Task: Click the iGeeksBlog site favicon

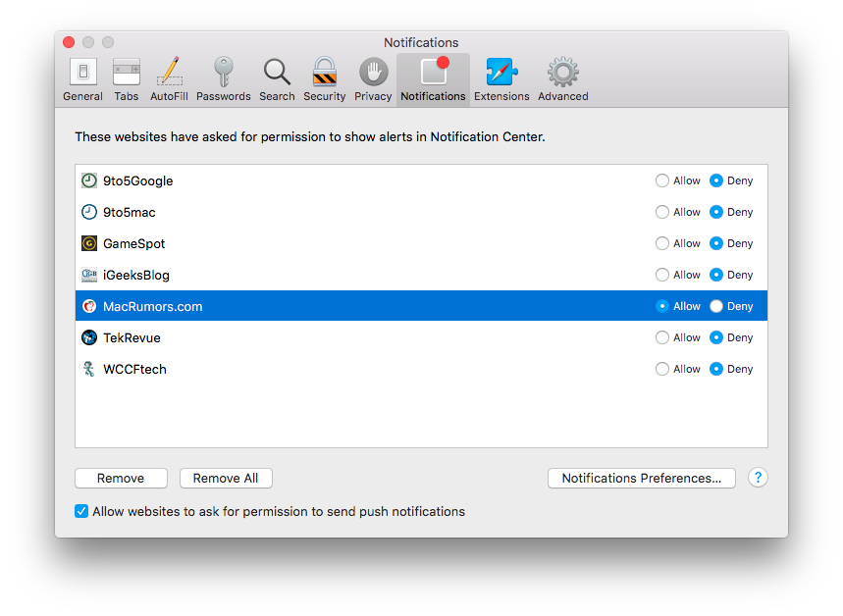Action: (x=89, y=275)
